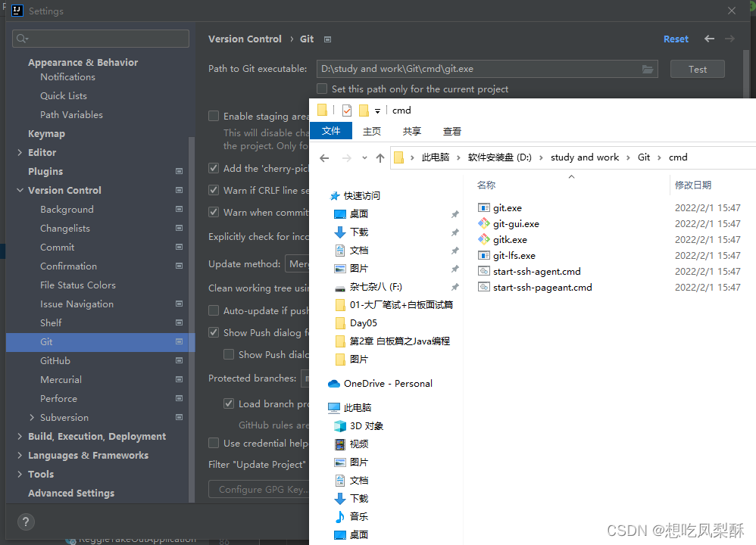Screen dimensions: 756x545
Task: Toggle Show Push dialog for Commit checkbox
Action: click(x=214, y=332)
